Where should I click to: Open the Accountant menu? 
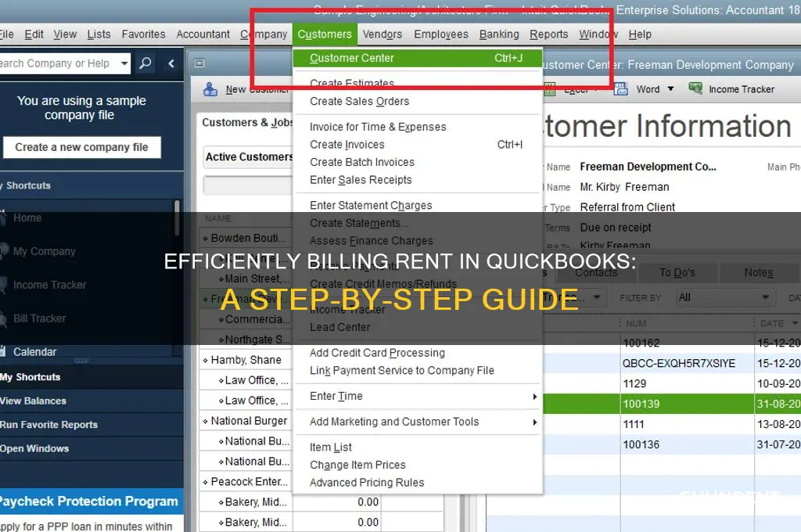tap(203, 34)
